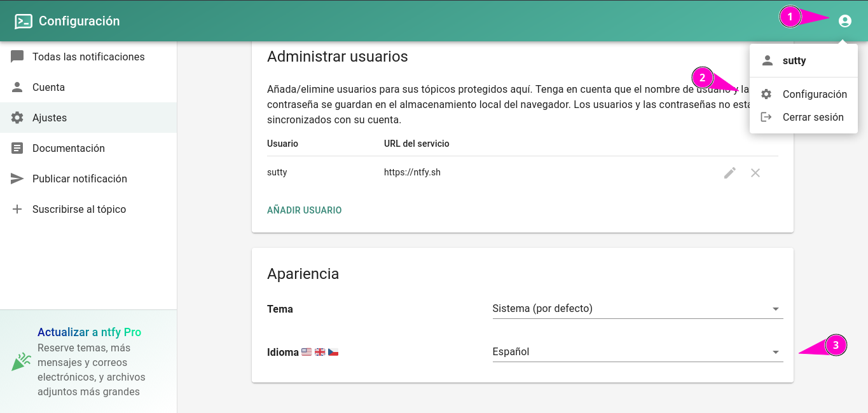This screenshot has height=413, width=868.
Task: Click the account profile icon in header
Action: [x=844, y=21]
